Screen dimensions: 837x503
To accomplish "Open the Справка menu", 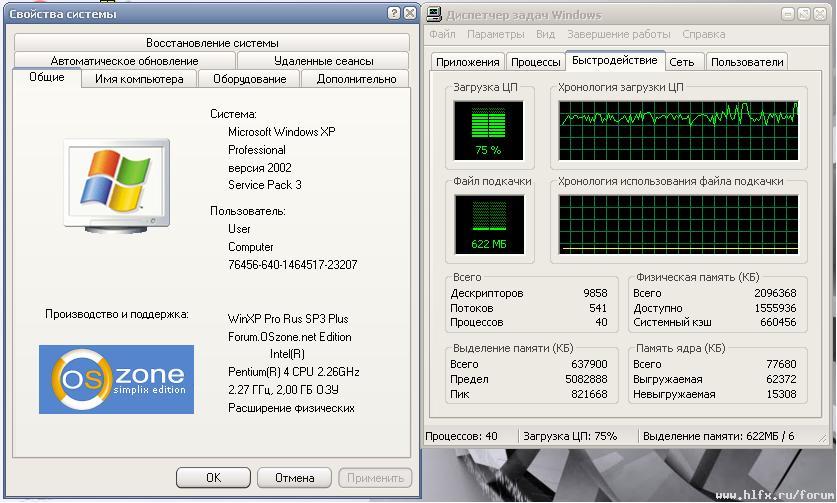I will (703, 34).
